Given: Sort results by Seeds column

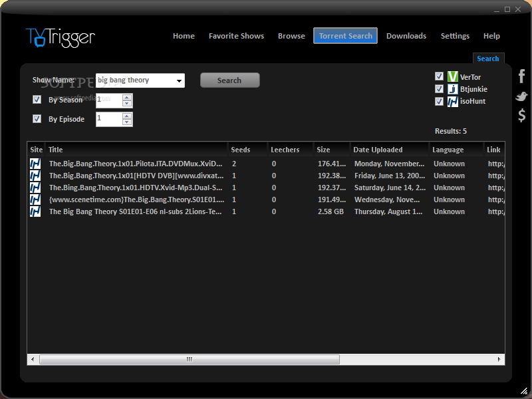Looking at the screenshot, I should point(247,150).
